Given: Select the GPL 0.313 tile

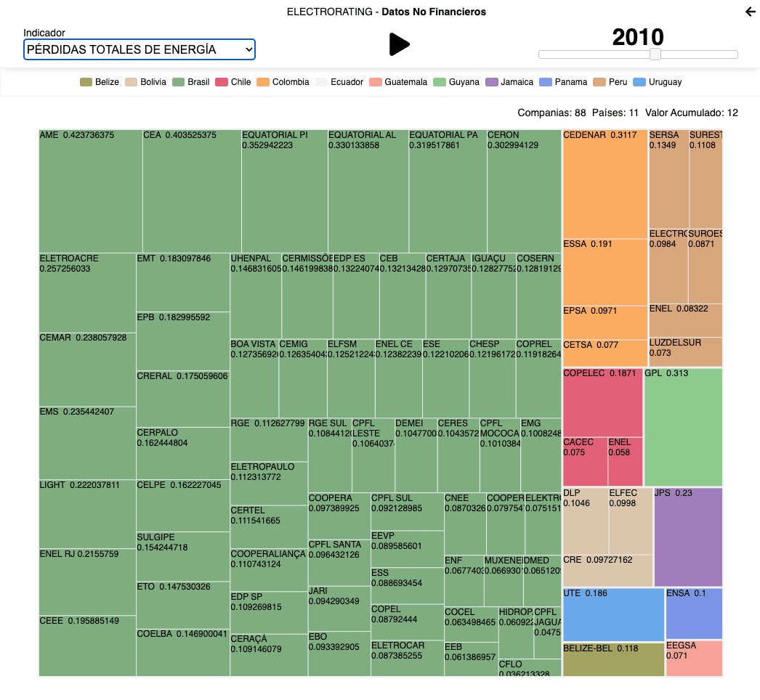Looking at the screenshot, I should click(x=684, y=427).
